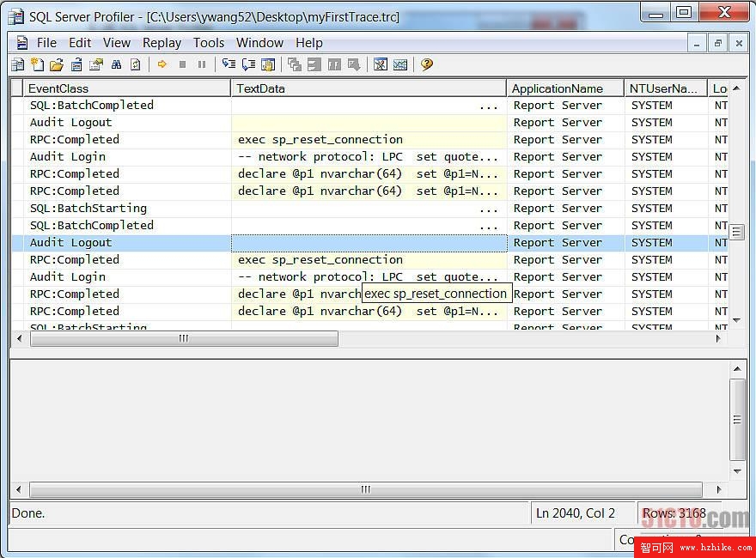Click the empty lower detail pane
Image resolution: width=756 pixels, height=558 pixels.
369,419
